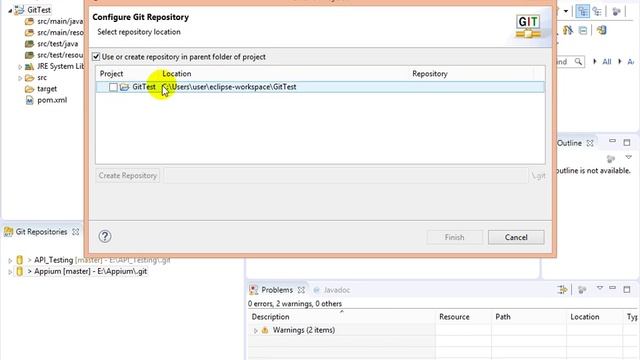Screen dimensions: 640x360
Task: Click the Warnings triangle icon
Action: pos(265,330)
